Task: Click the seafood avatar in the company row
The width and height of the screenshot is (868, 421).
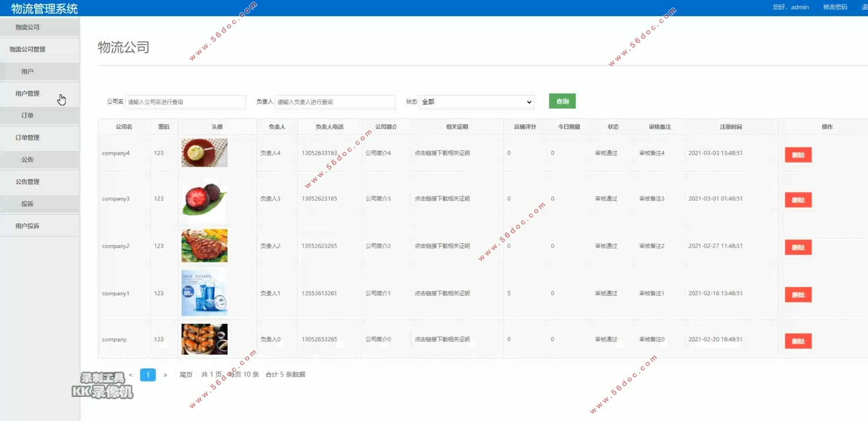Action: click(x=204, y=339)
